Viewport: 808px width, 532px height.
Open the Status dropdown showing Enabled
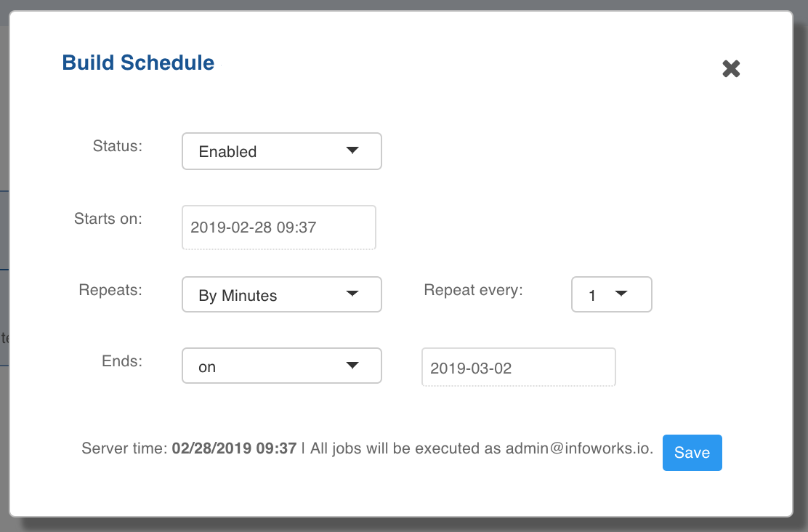tap(282, 151)
